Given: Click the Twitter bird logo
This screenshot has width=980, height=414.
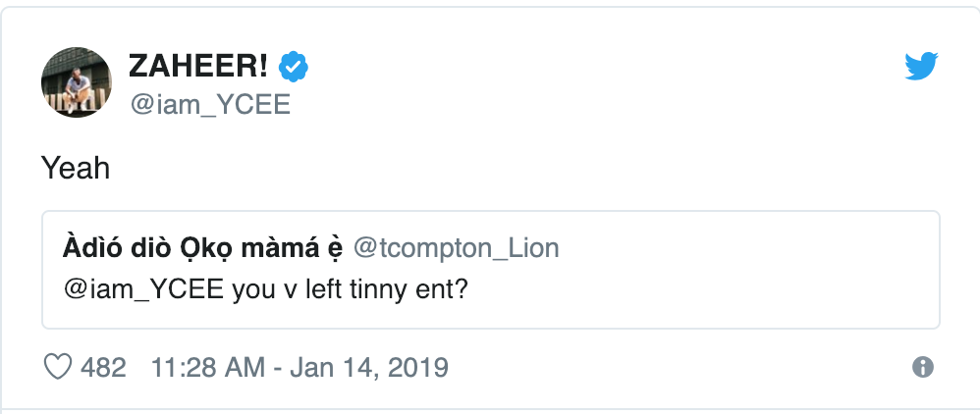Looking at the screenshot, I should click(x=921, y=67).
